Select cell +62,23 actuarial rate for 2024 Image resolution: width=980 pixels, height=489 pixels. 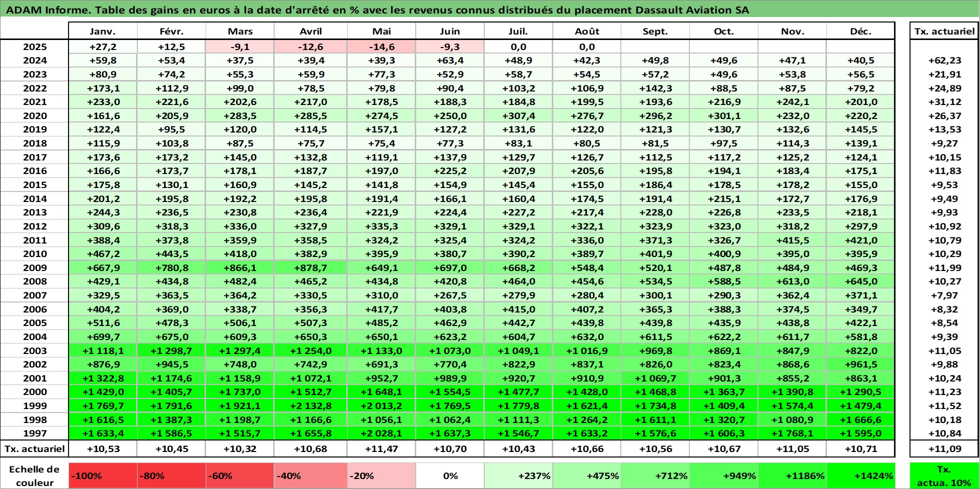click(x=944, y=60)
